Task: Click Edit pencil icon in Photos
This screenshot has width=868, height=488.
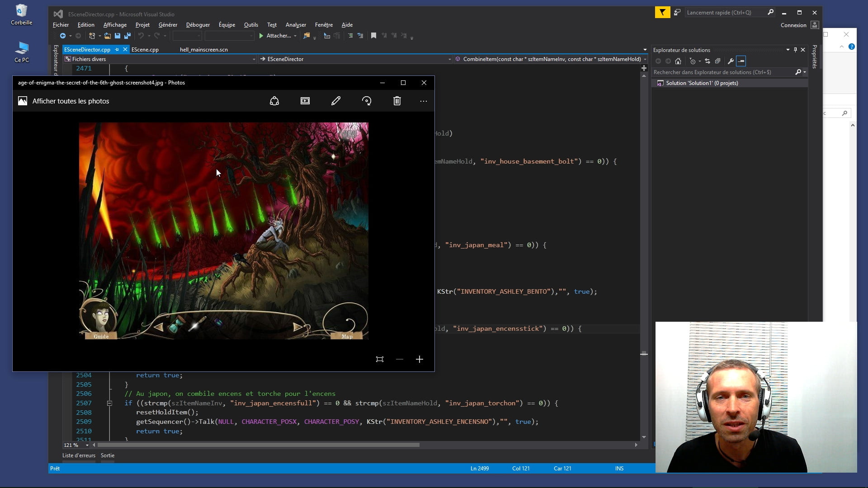Action: tap(336, 101)
